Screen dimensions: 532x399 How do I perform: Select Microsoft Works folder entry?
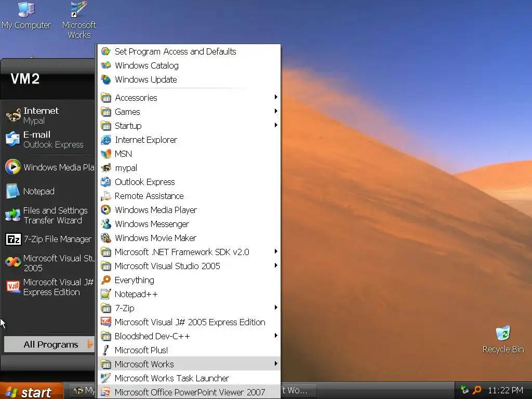pos(189,364)
